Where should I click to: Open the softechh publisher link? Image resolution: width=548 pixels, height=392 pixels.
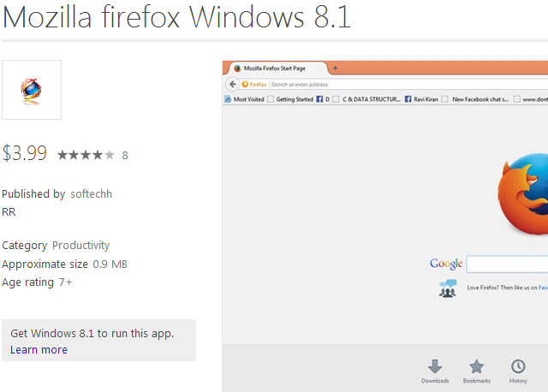pyautogui.click(x=92, y=194)
